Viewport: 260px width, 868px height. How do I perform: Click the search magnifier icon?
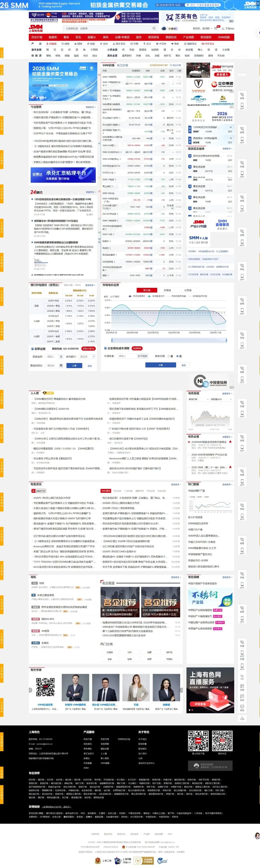154,28
